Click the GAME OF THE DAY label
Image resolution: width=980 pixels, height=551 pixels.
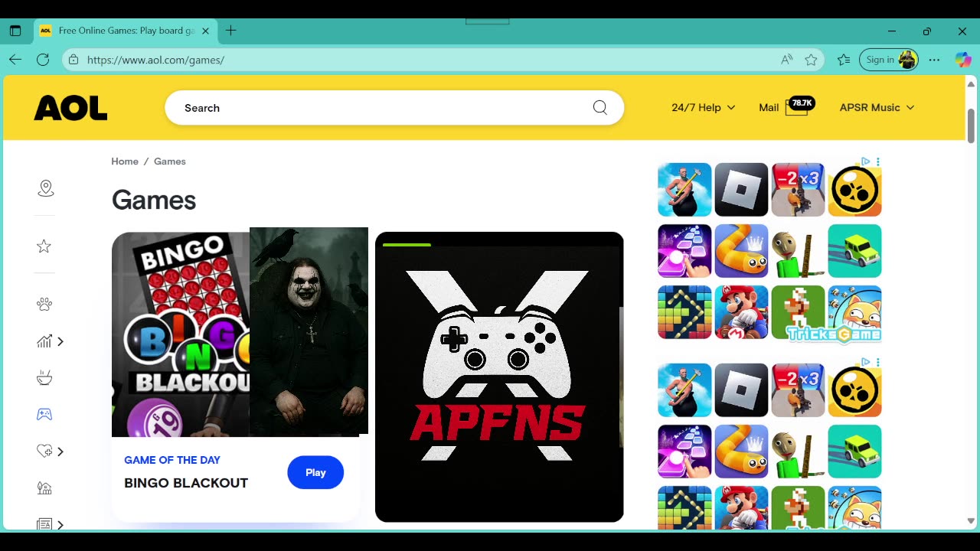coord(172,460)
